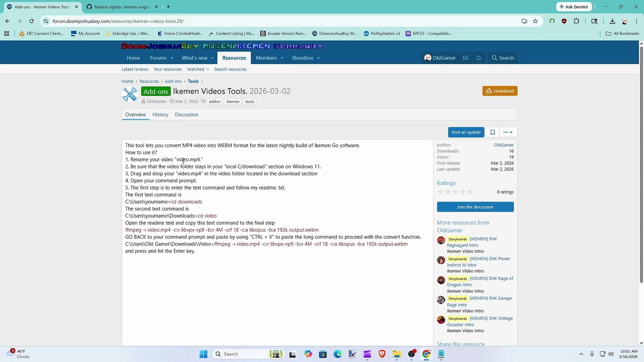Open Search resources link
Viewport: 644px width, 362px height.
[230, 69]
